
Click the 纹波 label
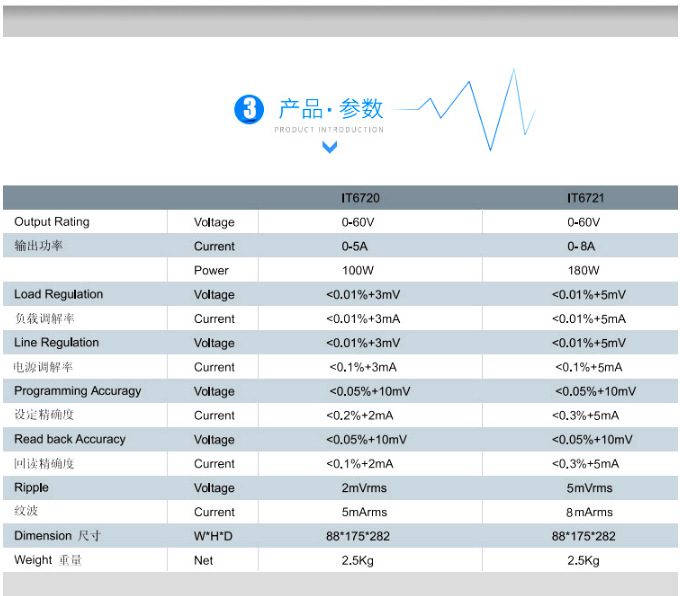pyautogui.click(x=26, y=511)
